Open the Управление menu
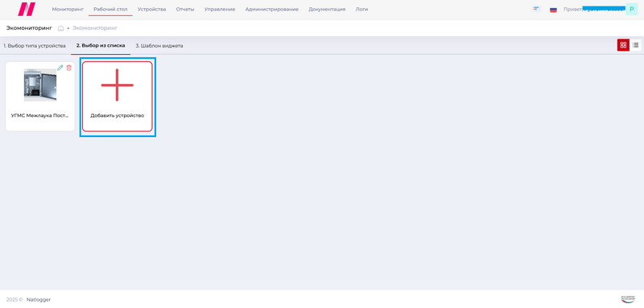This screenshot has width=644, height=308. [x=220, y=9]
